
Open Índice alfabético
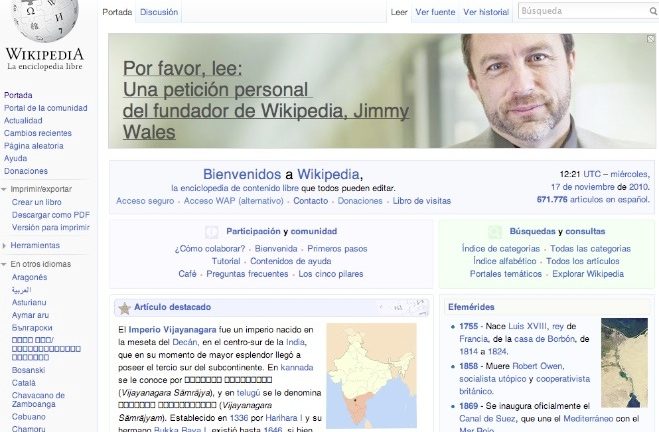pyautogui.click(x=504, y=261)
